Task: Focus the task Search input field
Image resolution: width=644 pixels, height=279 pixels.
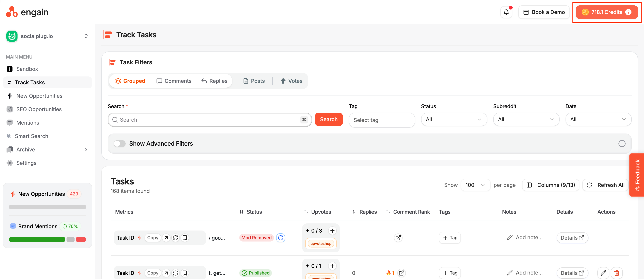Action: tap(209, 120)
